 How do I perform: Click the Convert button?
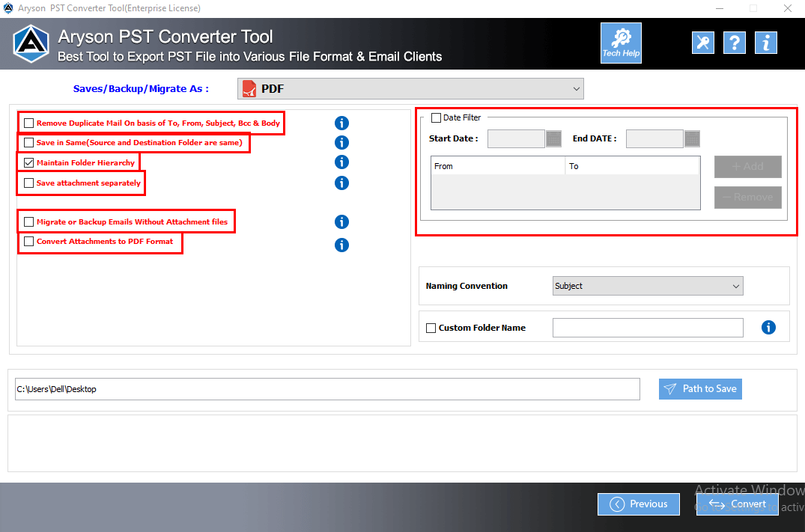point(737,504)
